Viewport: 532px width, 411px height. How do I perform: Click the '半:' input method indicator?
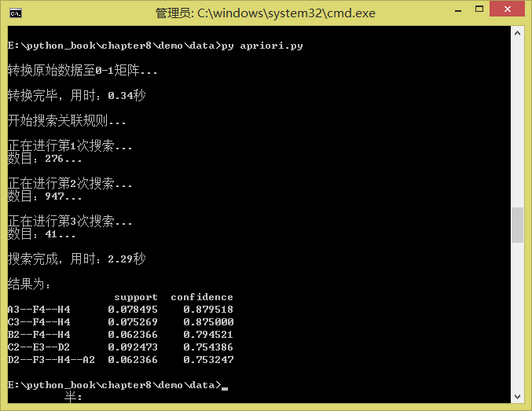74,398
